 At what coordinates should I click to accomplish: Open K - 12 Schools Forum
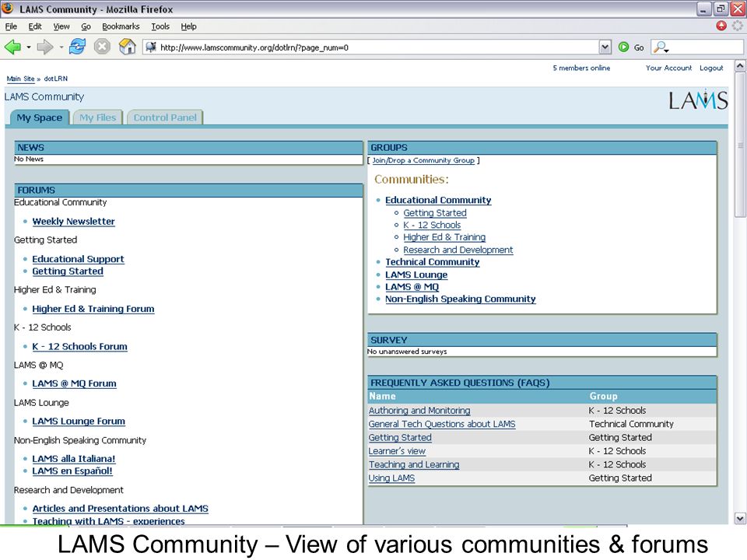pos(79,347)
